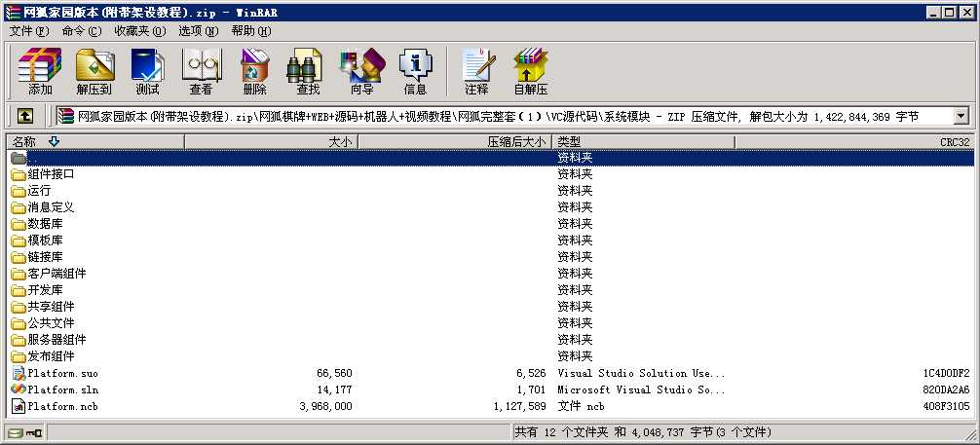The width and height of the screenshot is (980, 445).
Task: Select the 消息定义 folder
Action: click(x=51, y=206)
